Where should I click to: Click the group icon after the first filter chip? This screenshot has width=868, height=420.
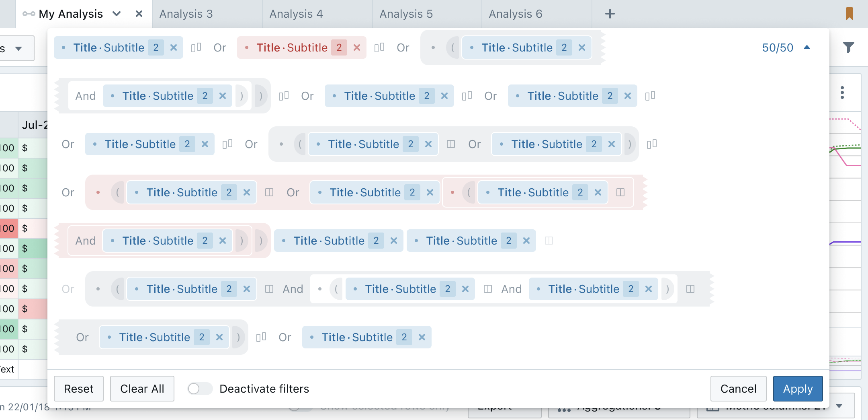[x=196, y=47]
